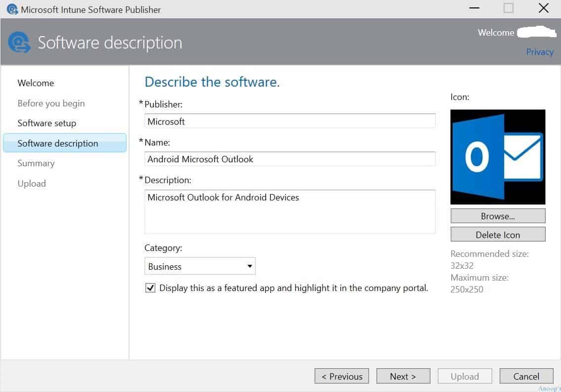Proceed with the Next button
This screenshot has width=561, height=392.
click(x=403, y=376)
